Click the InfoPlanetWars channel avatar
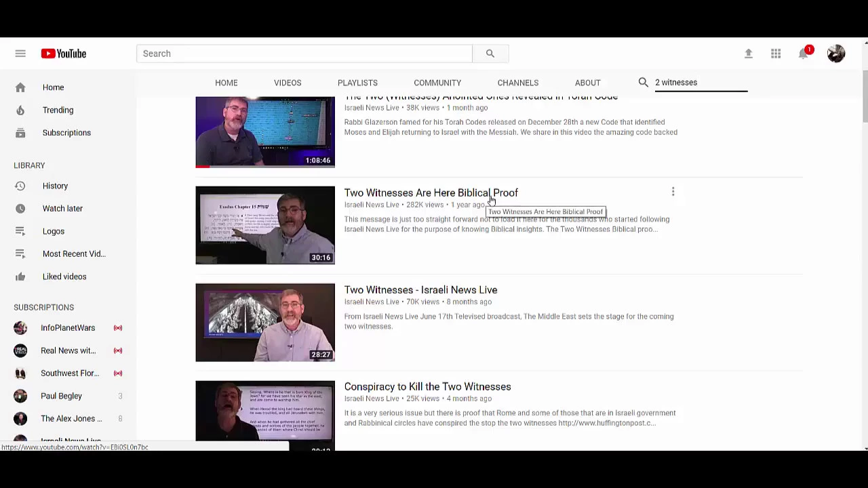 (20, 328)
